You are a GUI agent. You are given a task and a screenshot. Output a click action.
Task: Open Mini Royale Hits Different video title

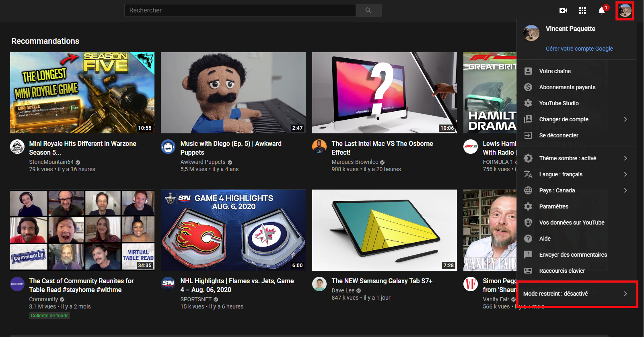[x=82, y=148]
